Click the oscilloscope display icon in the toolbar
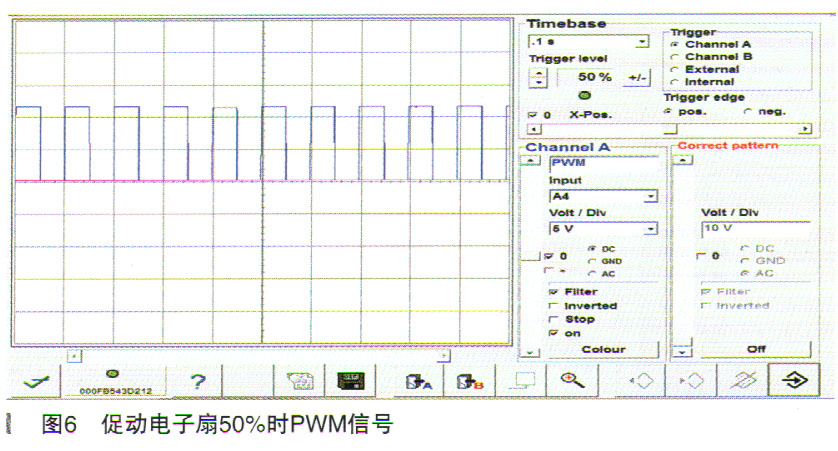 click(350, 380)
